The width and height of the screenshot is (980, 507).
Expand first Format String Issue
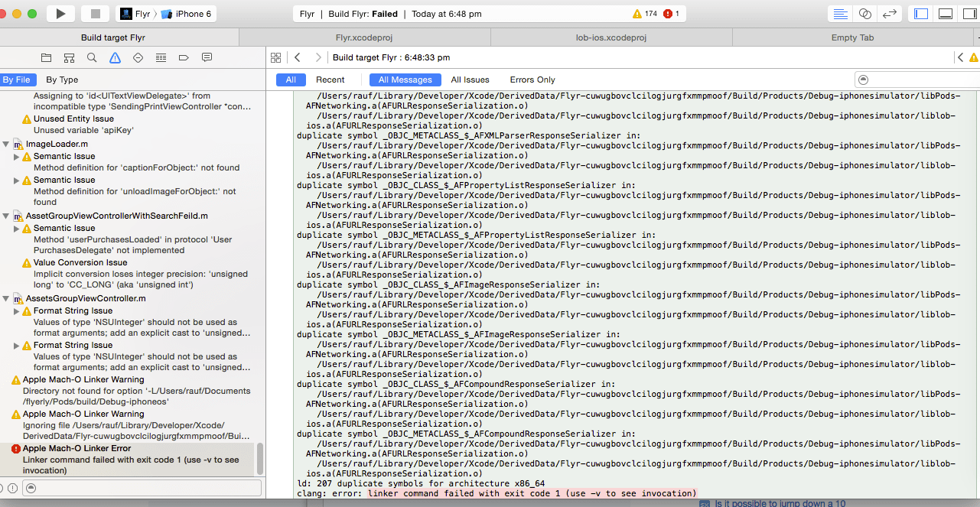[x=17, y=310]
